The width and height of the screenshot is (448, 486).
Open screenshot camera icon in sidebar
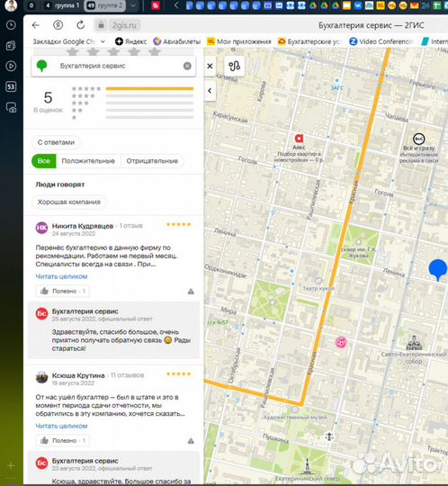(x=11, y=108)
